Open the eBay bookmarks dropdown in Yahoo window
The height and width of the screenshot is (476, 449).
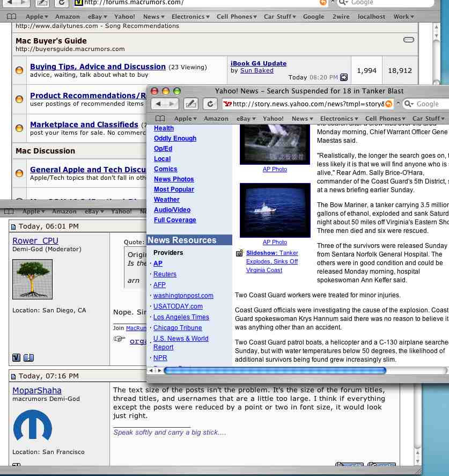(x=246, y=119)
